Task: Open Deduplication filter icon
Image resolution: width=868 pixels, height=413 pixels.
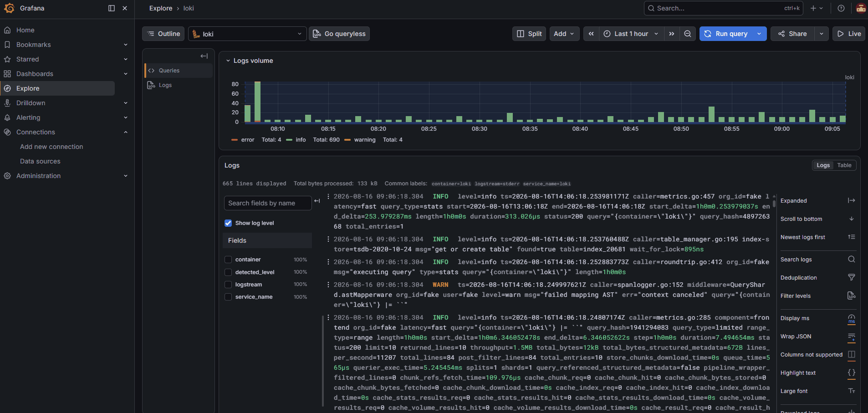Action: point(851,277)
